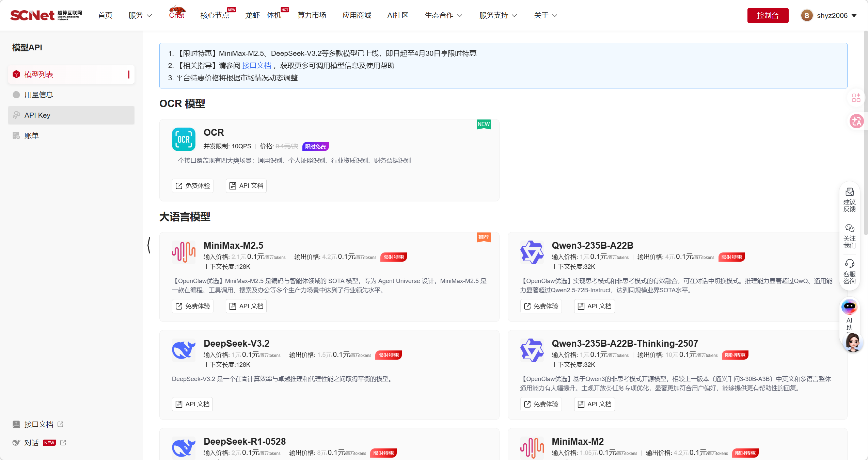
Task: Click the user avatar S icon
Action: pyautogui.click(x=807, y=15)
